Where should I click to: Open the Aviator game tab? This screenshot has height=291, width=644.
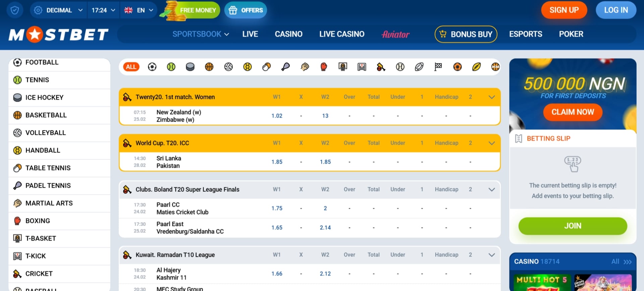(x=395, y=34)
